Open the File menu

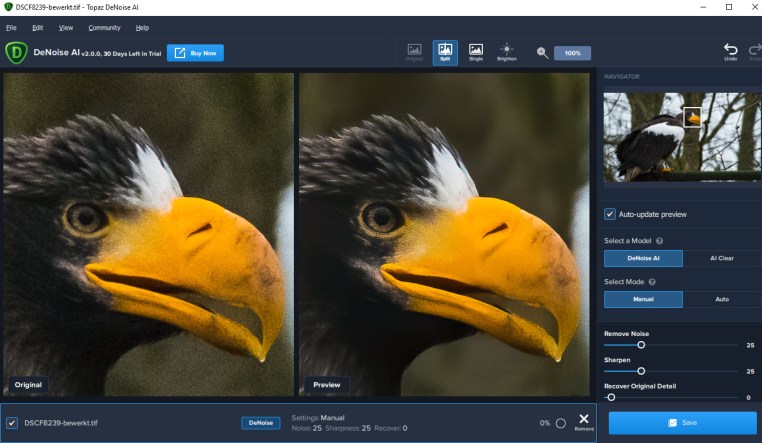[11, 27]
